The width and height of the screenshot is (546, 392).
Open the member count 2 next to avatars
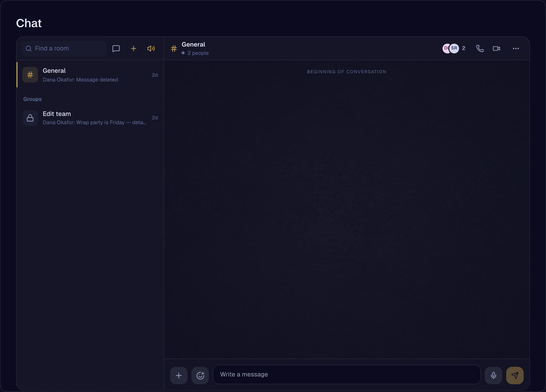464,48
